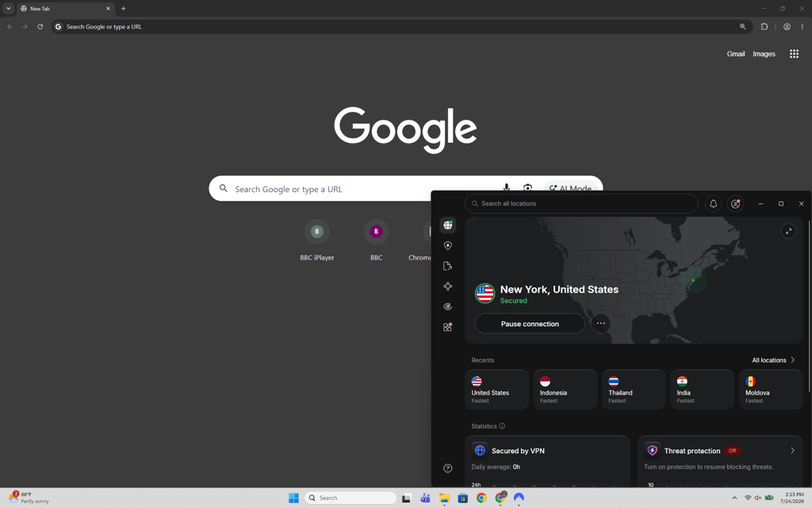Open NordVPN notifications bell

coord(713,204)
